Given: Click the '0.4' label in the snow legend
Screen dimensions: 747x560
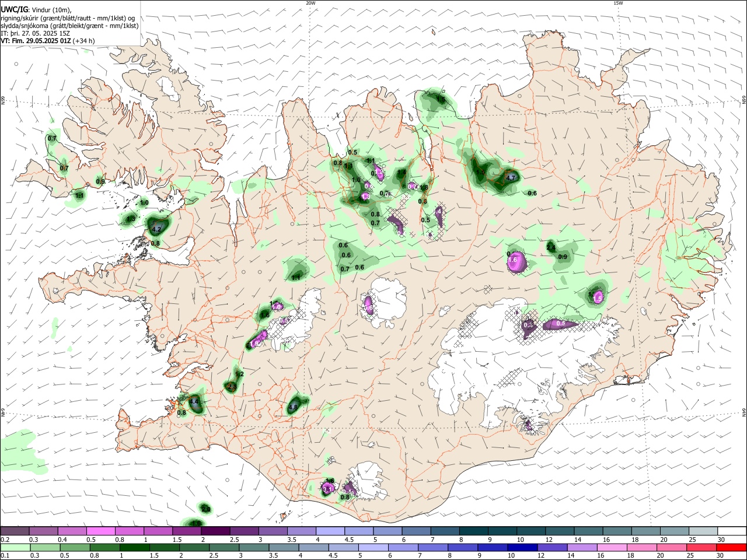Looking at the screenshot, I should click(x=62, y=540).
